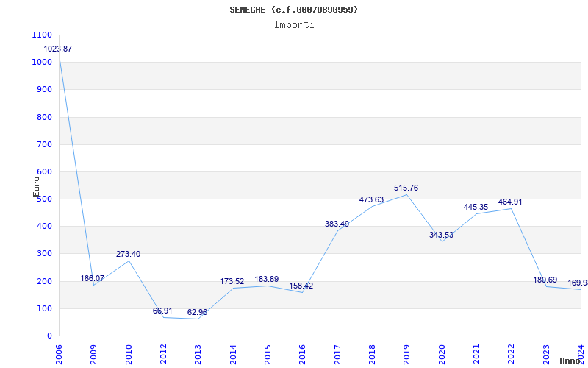Click y-axis value 0
Image resolution: width=588 pixels, height=368 pixels.
(49, 336)
